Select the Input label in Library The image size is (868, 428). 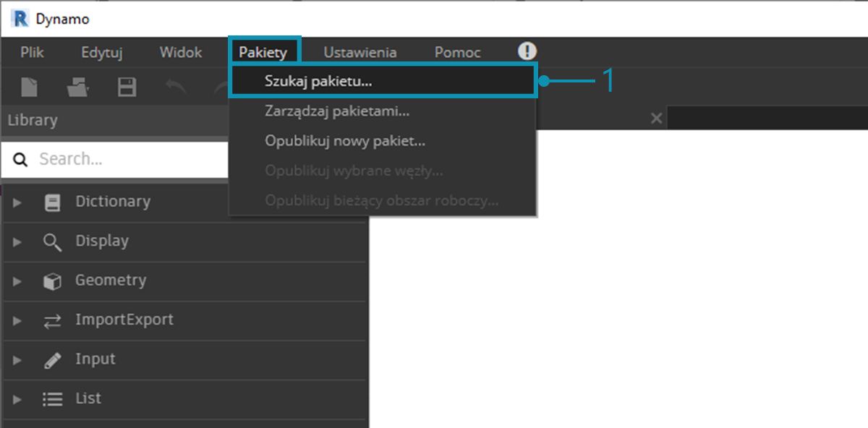pyautogui.click(x=95, y=359)
